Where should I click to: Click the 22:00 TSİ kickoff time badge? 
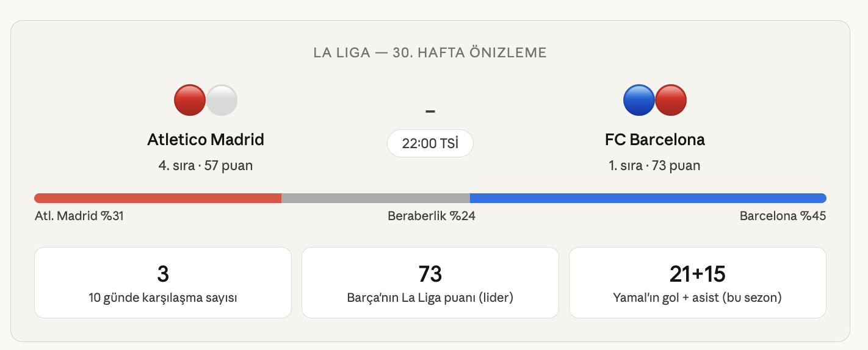coord(430,144)
